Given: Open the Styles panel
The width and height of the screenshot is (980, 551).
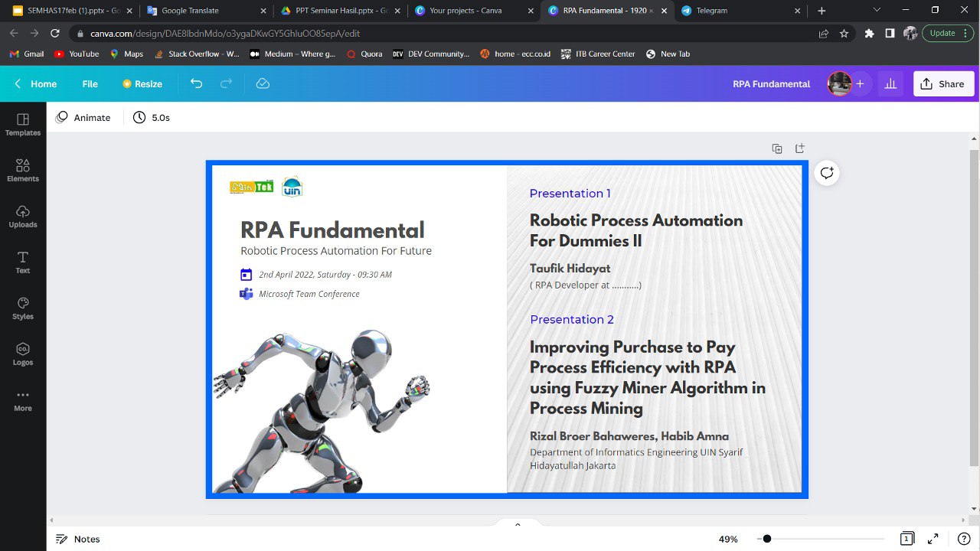Looking at the screenshot, I should tap(23, 308).
